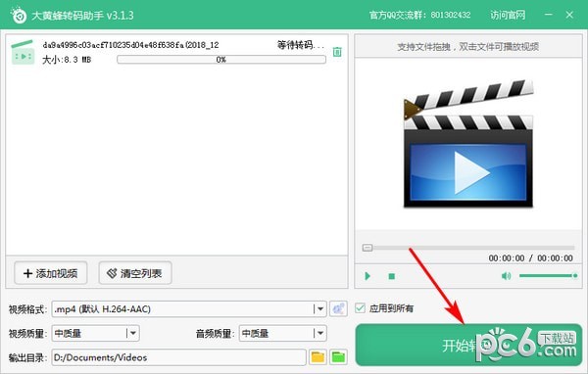Click the video file clapboard thumbnail icon
This screenshot has width=588, height=374.
click(x=23, y=53)
